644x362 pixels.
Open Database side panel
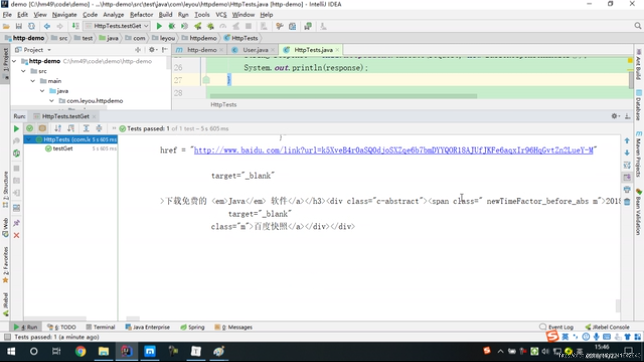coord(639,105)
